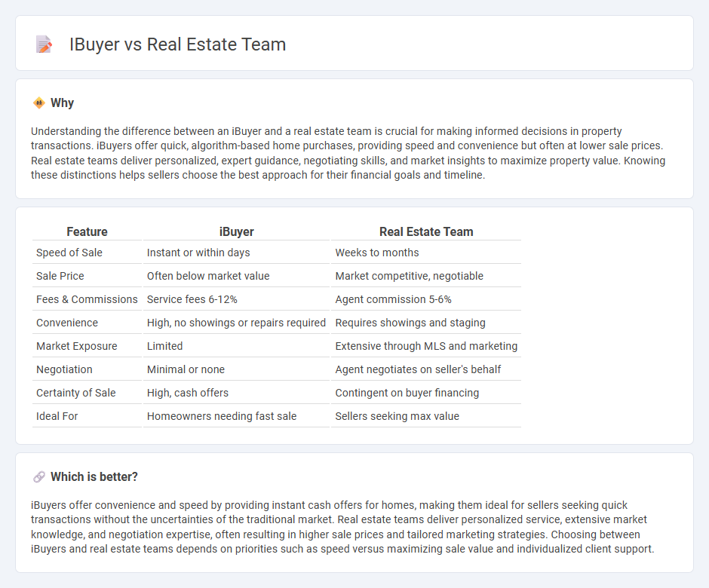Click the paragraph starting iBuyers offer convenience

(342, 527)
